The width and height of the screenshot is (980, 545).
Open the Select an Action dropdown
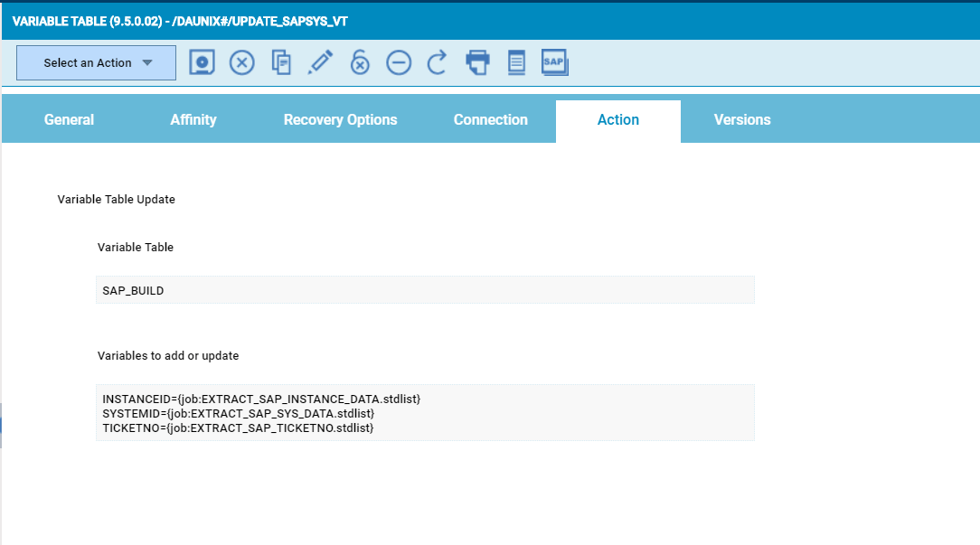tap(97, 63)
